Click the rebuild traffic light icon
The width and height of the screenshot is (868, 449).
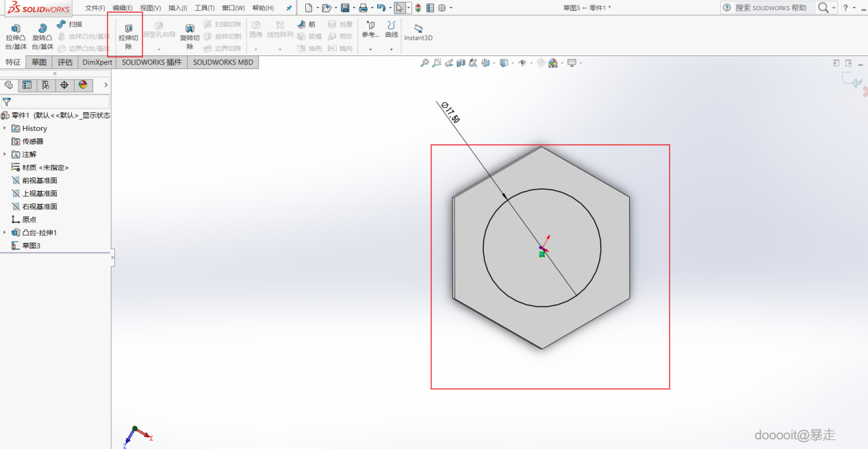coord(418,8)
